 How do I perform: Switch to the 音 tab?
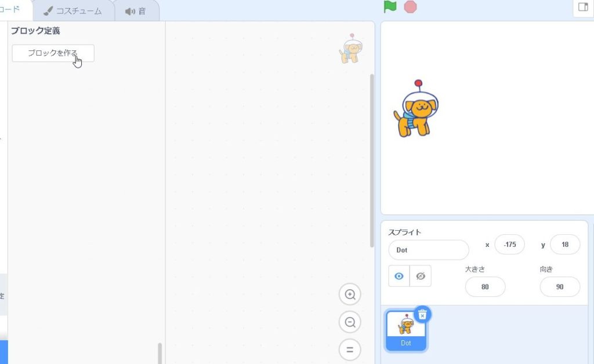tap(136, 10)
